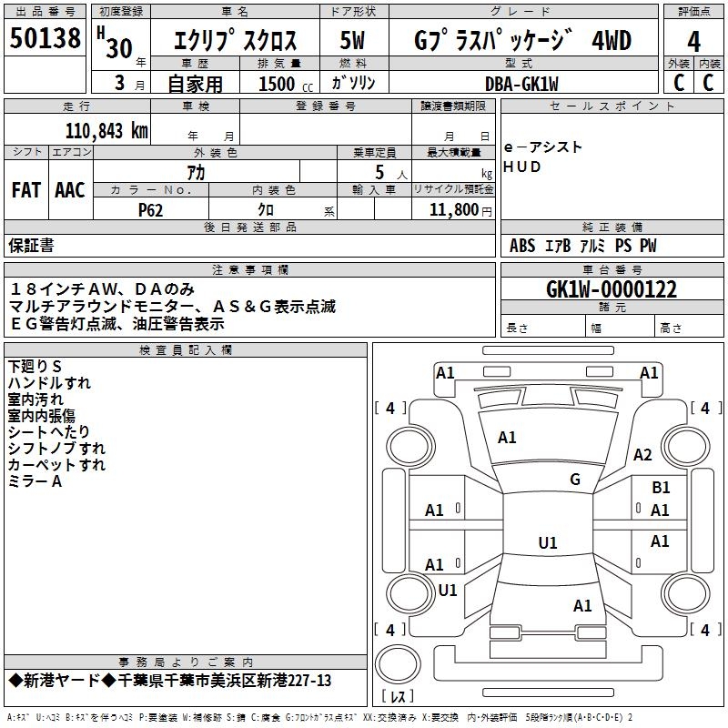Click the A2 damage mark on the fender
This screenshot has height=728, width=728.
tap(642, 455)
